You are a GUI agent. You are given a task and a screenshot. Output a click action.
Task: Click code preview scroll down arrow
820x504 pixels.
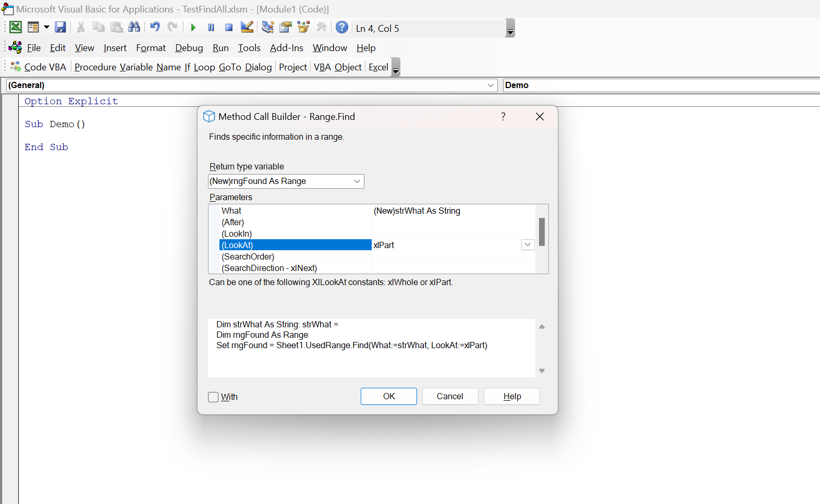pyautogui.click(x=542, y=371)
